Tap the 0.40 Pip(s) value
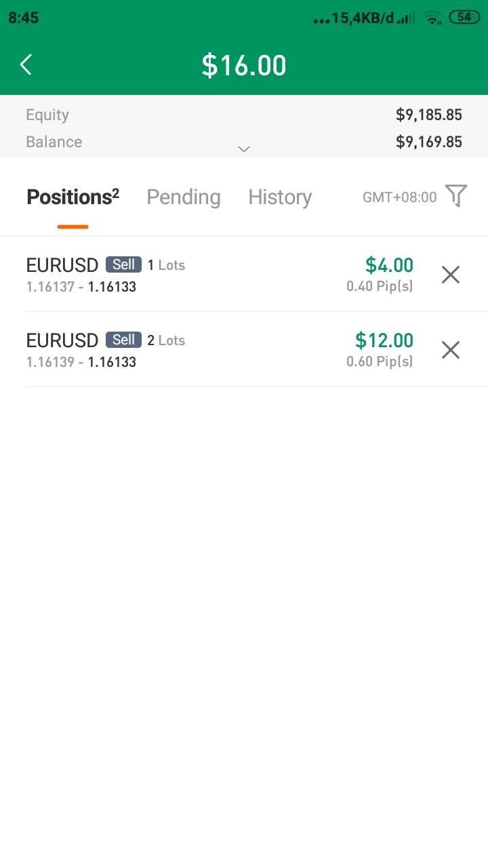Screen dimensions: 488x868 pos(380,287)
